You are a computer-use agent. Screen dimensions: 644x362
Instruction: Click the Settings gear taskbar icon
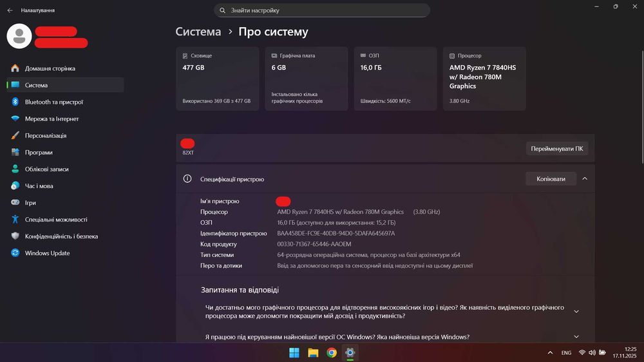point(350,352)
